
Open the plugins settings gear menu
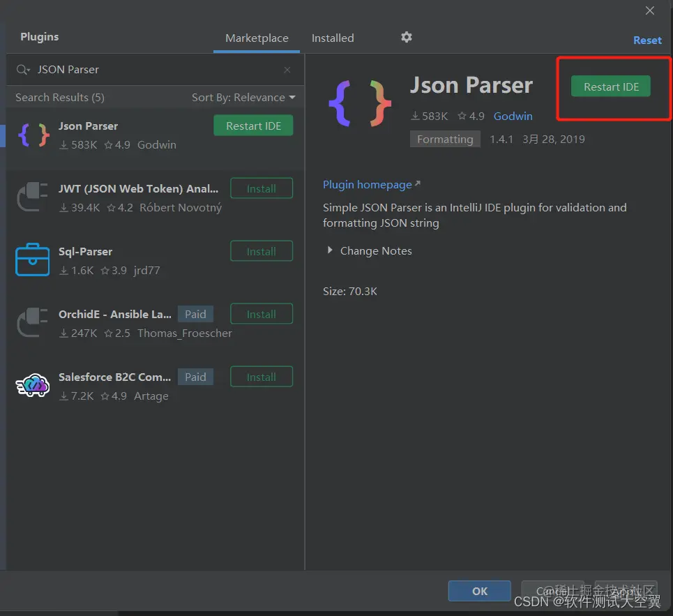(407, 38)
